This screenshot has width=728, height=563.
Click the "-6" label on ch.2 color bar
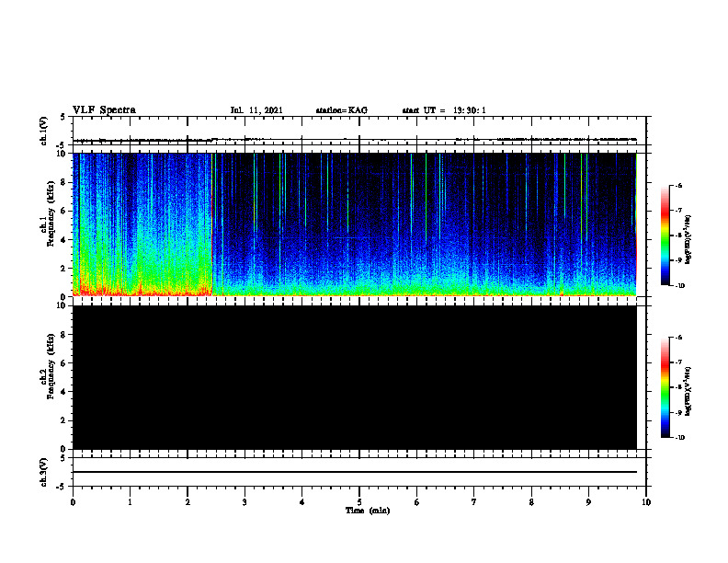tap(678, 338)
